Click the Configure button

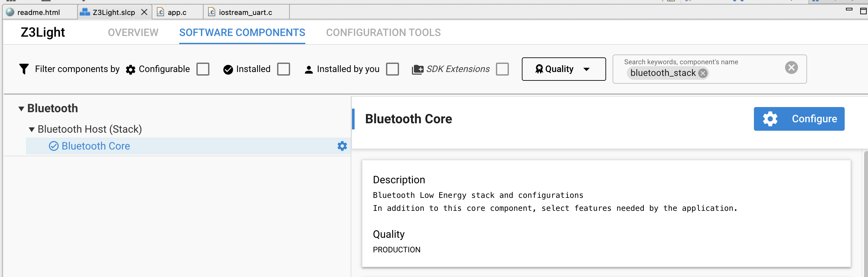[x=799, y=119]
